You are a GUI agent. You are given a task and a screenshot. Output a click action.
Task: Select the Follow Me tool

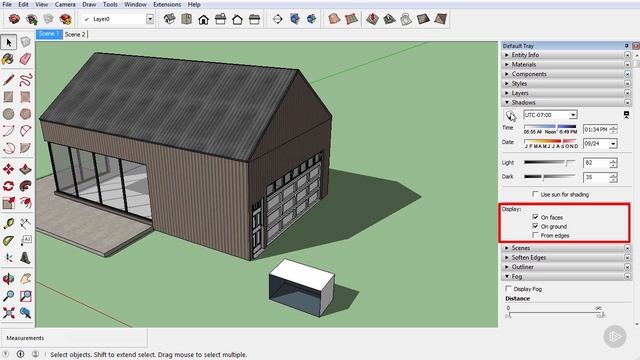(25, 186)
